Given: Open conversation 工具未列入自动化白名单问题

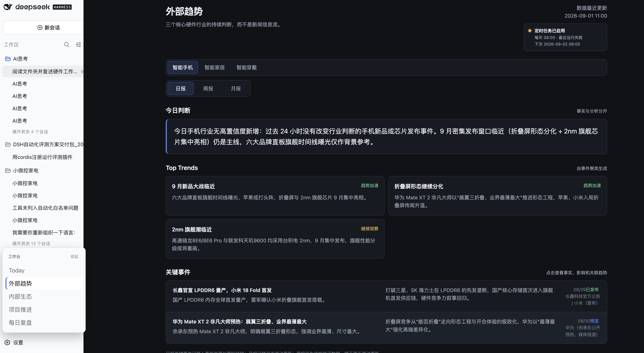Looking at the screenshot, I should click(45, 208).
